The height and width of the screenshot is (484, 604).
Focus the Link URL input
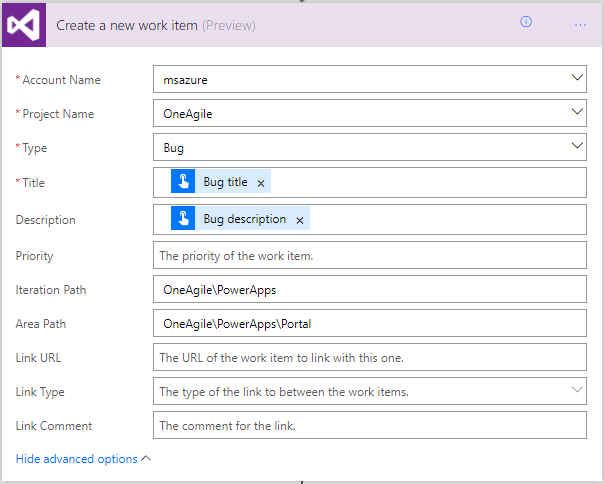[x=370, y=357]
